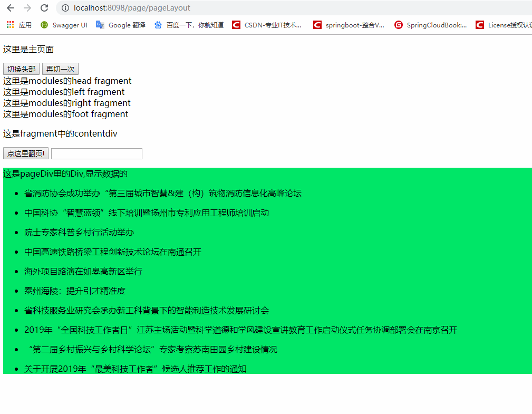Click the modules的head fragment line
This screenshot has width=532, height=414.
[67, 81]
